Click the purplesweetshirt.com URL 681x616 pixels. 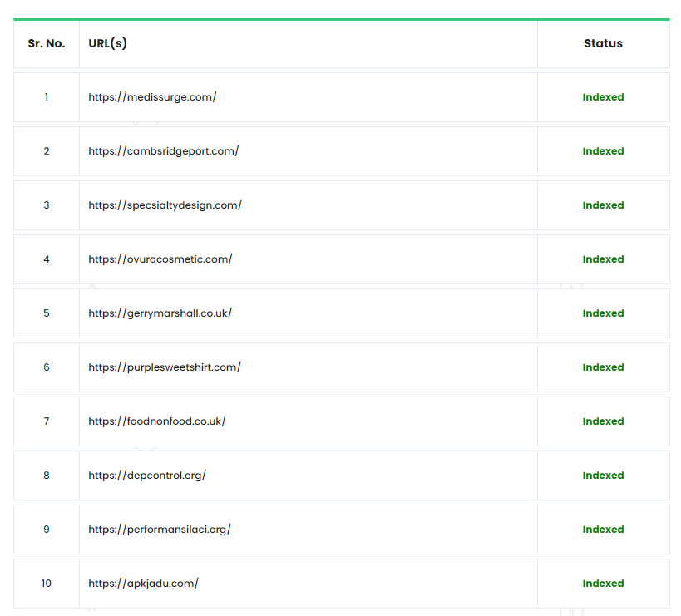[x=165, y=367]
